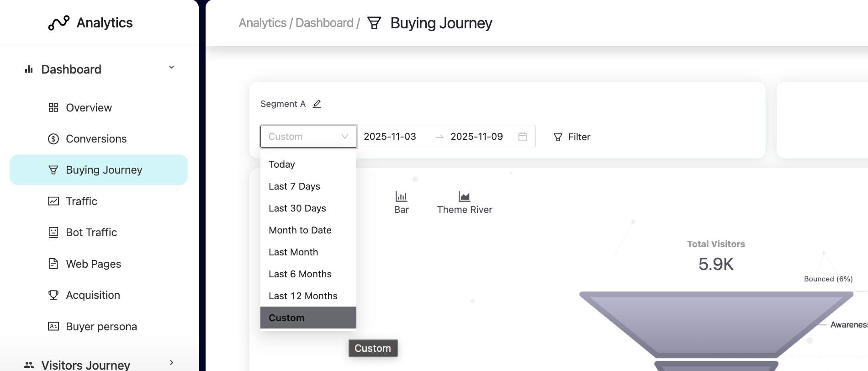This screenshot has width=868, height=371.
Task: Choose Last 30 Days option
Action: 297,208
